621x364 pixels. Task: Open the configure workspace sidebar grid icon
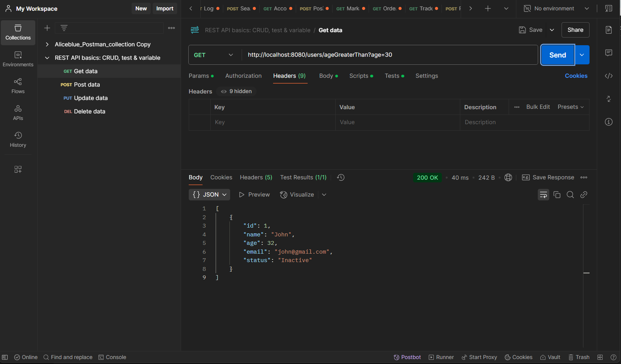pos(18,169)
